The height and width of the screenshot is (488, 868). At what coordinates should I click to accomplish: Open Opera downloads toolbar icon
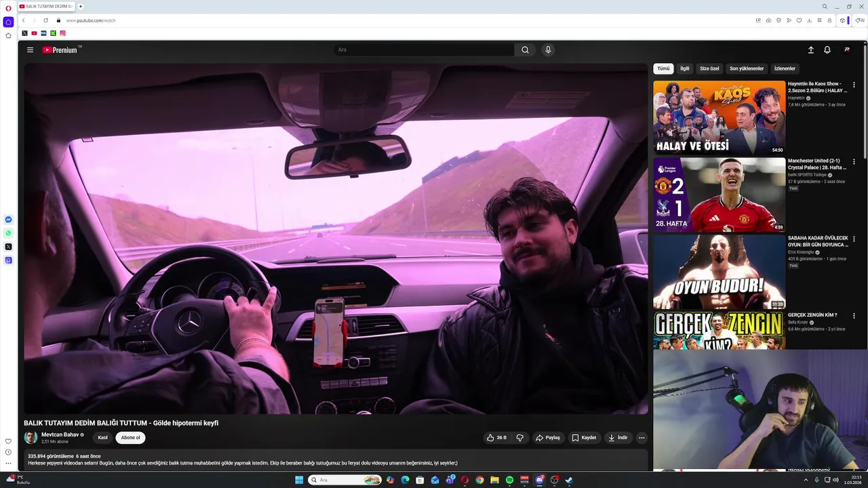[x=809, y=20]
